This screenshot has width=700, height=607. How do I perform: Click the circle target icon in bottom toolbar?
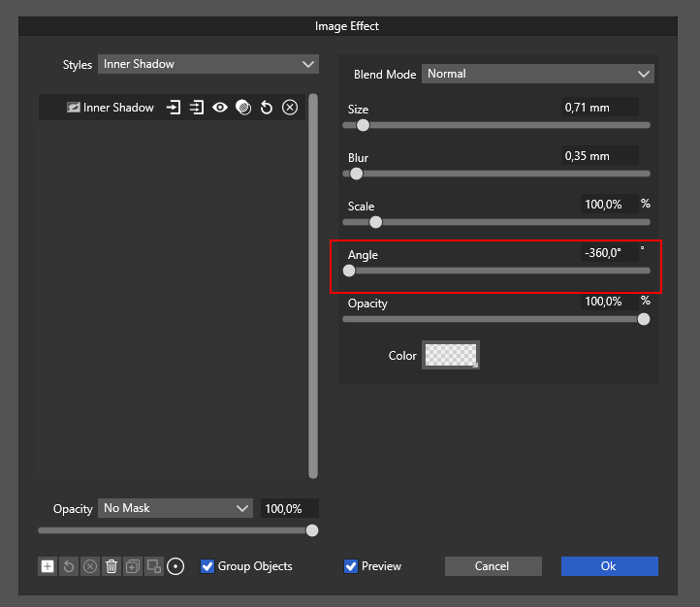point(175,566)
